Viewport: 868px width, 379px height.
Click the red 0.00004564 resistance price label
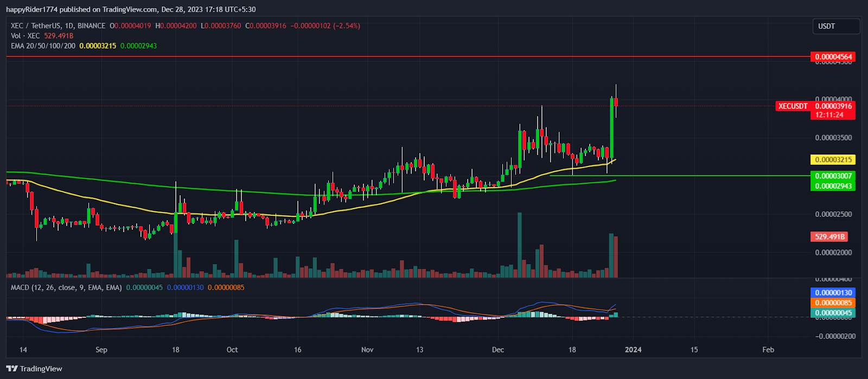(x=833, y=56)
